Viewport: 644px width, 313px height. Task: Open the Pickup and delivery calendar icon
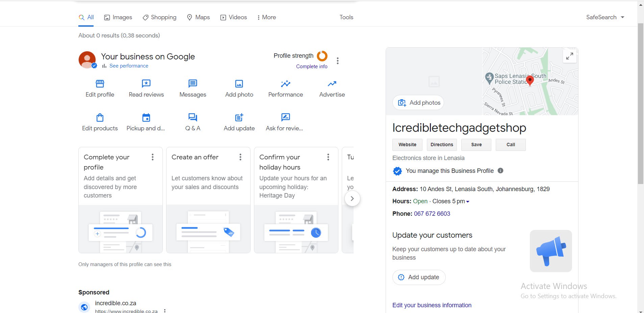click(146, 118)
